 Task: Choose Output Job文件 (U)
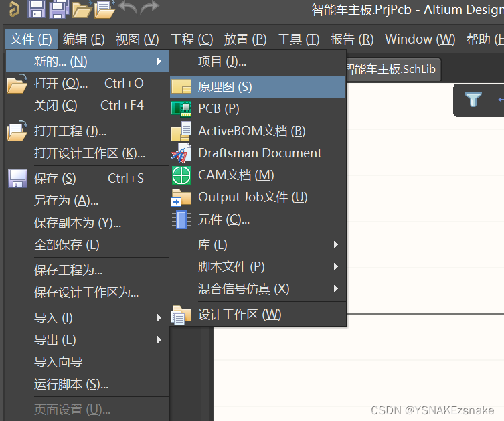pyautogui.click(x=258, y=197)
